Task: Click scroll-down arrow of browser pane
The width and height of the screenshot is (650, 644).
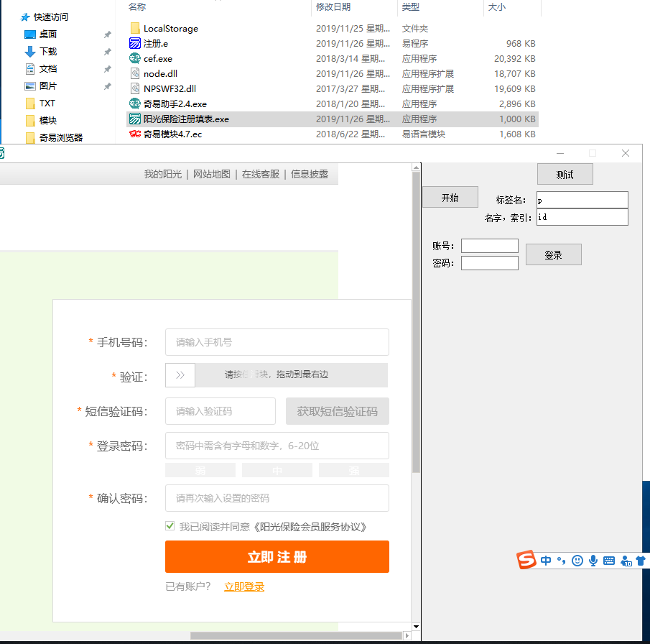Action: (416, 627)
